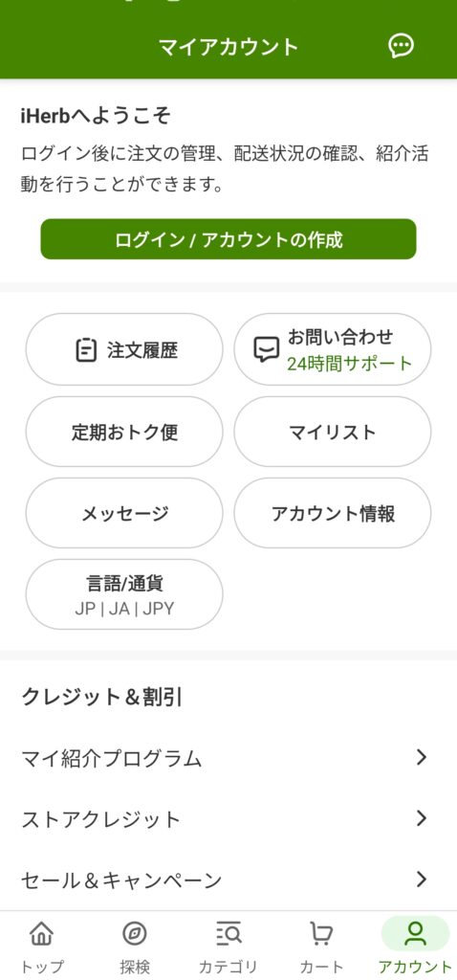Click ログイン / アカウントの作成 button

(228, 239)
